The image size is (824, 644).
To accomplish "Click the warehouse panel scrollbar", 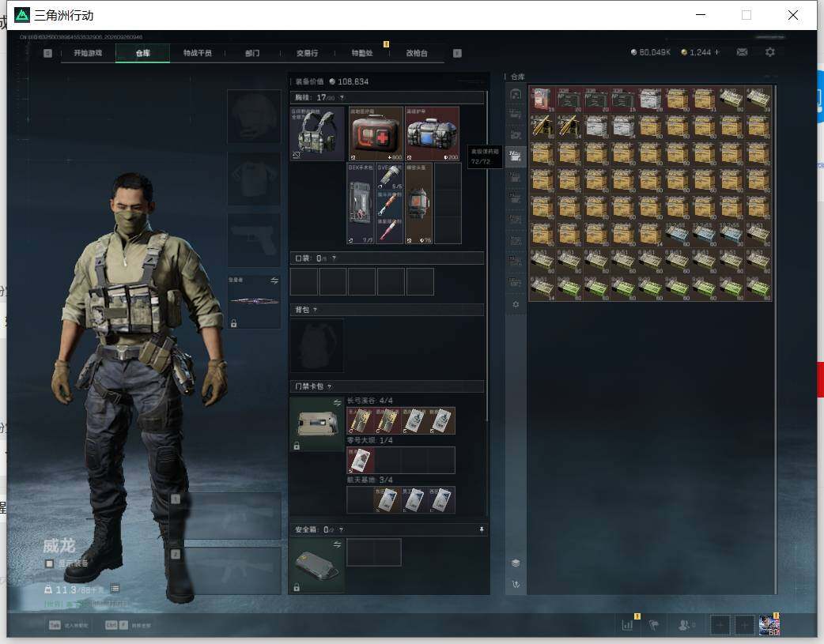I will tap(775, 340).
